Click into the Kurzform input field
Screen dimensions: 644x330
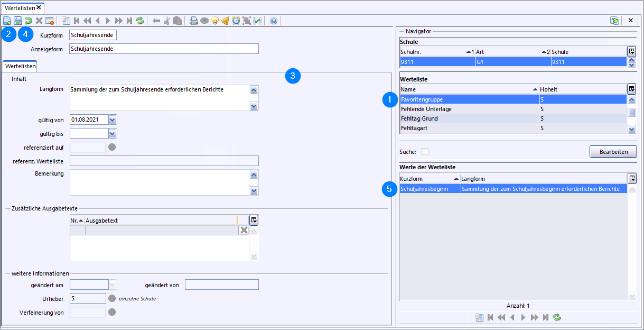point(93,35)
